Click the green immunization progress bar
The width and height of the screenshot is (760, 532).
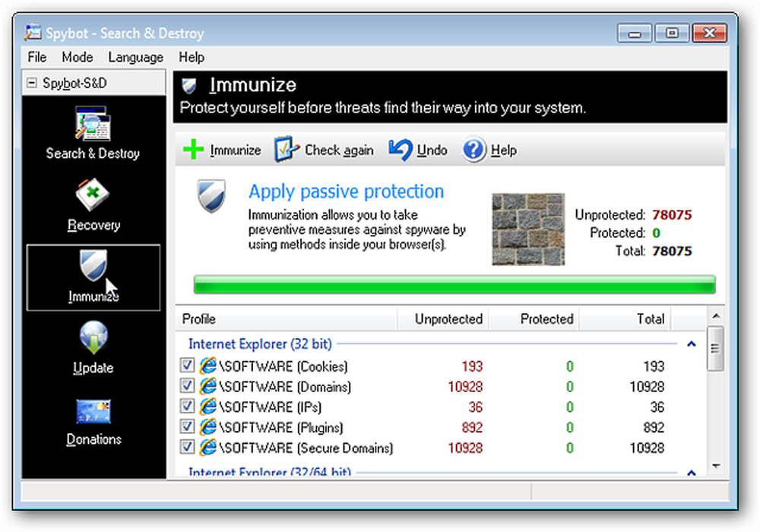coord(454,284)
